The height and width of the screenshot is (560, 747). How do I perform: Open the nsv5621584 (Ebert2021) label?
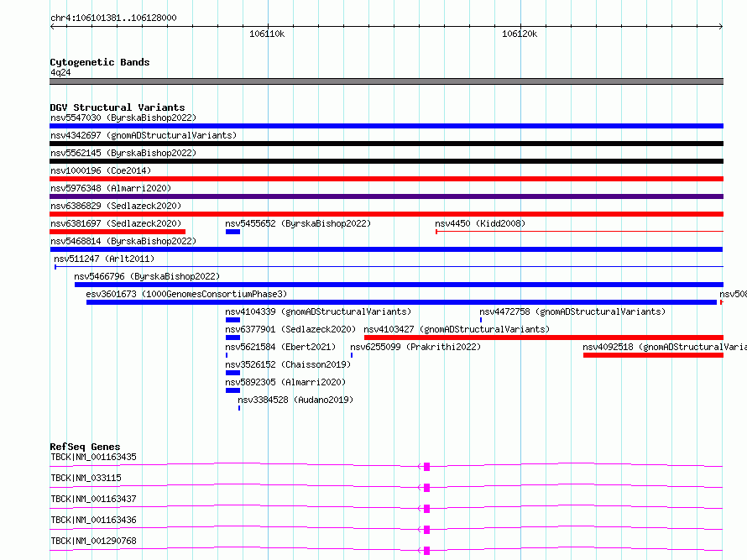[280, 347]
